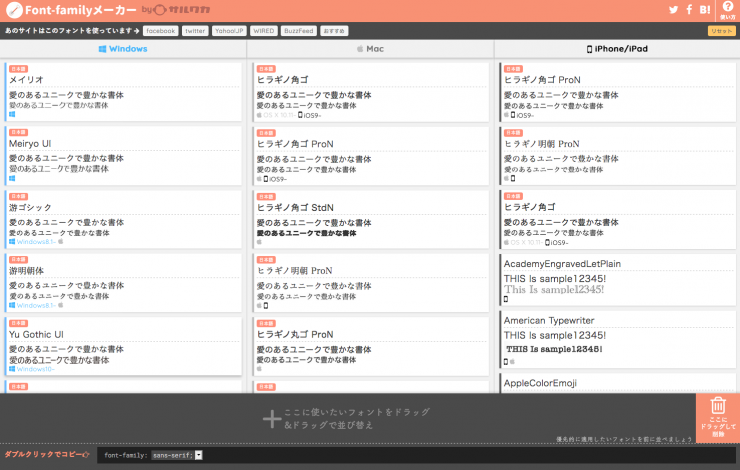
Task: Click the ダブルクリックでコピー label
Action: tap(47, 454)
